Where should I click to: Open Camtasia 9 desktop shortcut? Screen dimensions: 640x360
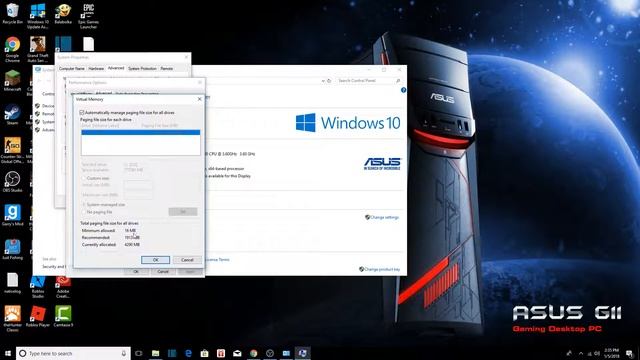(x=63, y=316)
